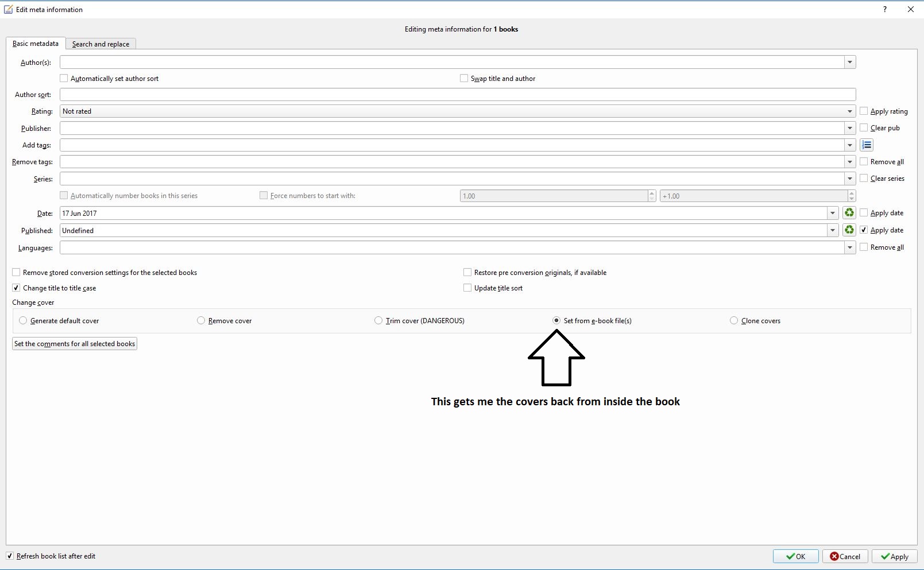This screenshot has height=570, width=924.
Task: Tick Remove stored conversion settings checkbox
Action: tap(16, 272)
